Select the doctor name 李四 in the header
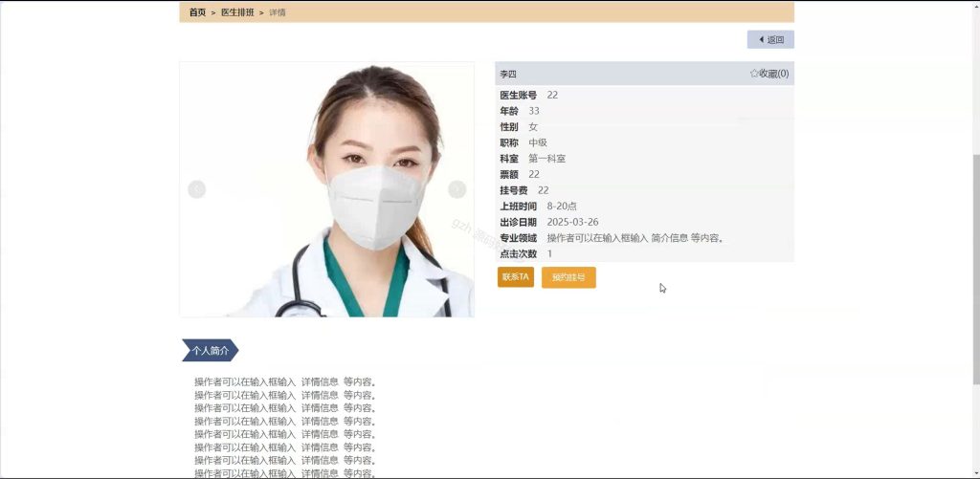980x479 pixels. tap(508, 74)
